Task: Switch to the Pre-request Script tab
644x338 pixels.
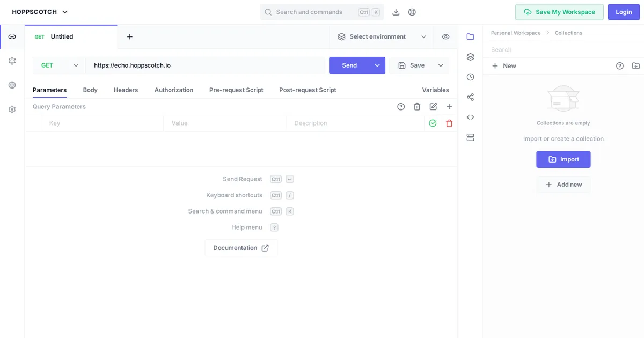Action: (236, 90)
